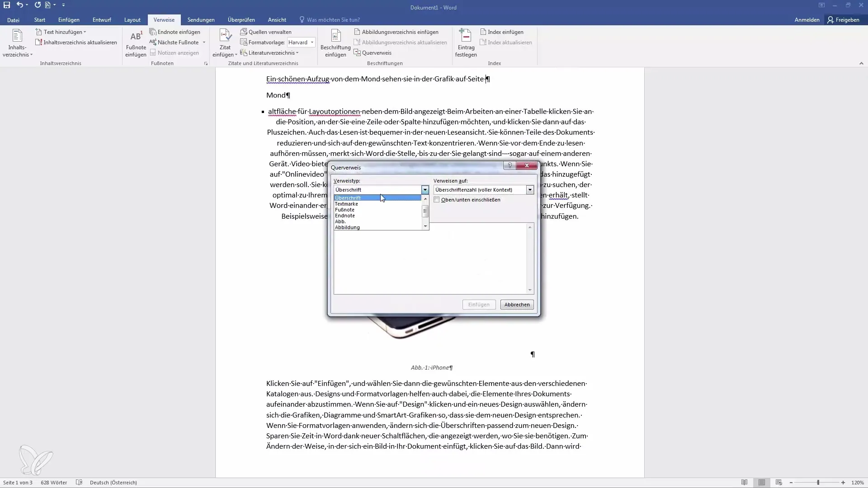Viewport: 868px width, 488px height.
Task: Select print layout view in status bar
Action: (x=762, y=483)
